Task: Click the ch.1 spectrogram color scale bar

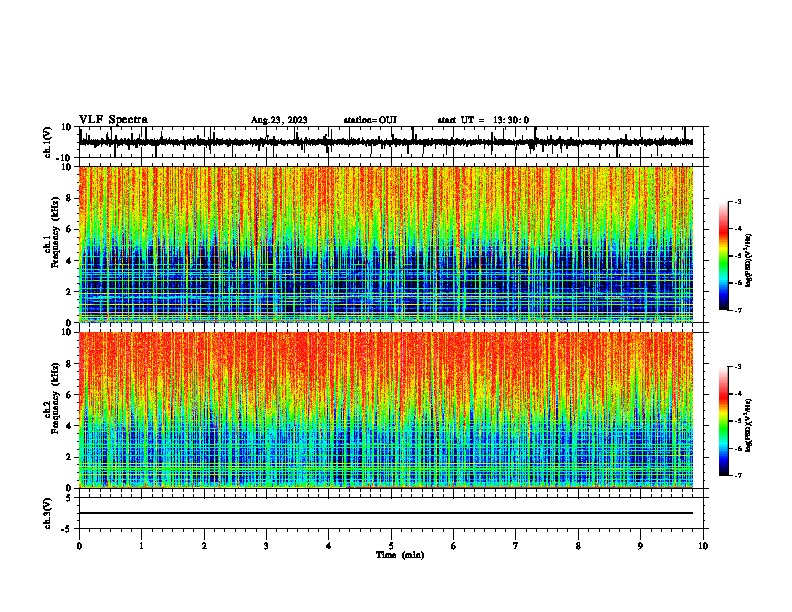Action: 724,256
